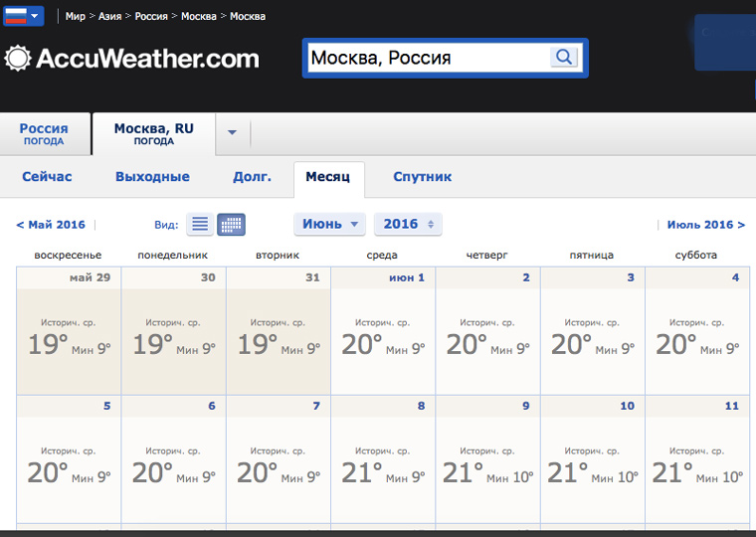Go to next month Июль 2016
The image size is (756, 537).
click(x=706, y=225)
